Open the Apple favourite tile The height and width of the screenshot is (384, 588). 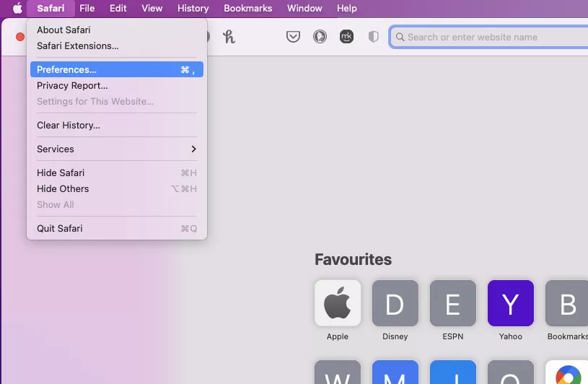click(338, 303)
